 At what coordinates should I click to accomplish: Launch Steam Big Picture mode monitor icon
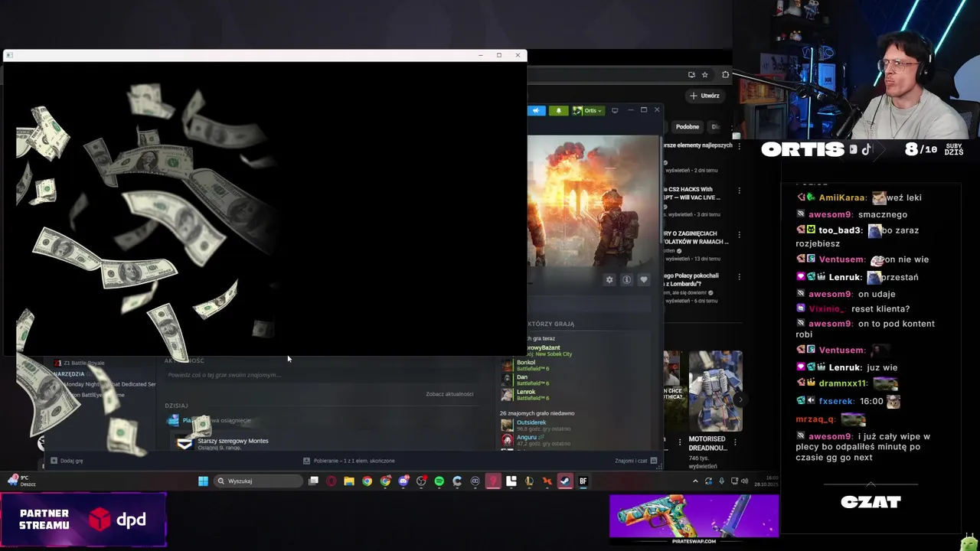point(615,110)
